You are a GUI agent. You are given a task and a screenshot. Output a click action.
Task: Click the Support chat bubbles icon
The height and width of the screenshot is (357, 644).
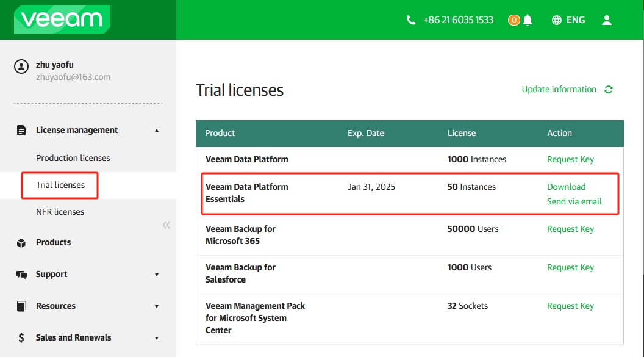(21, 275)
